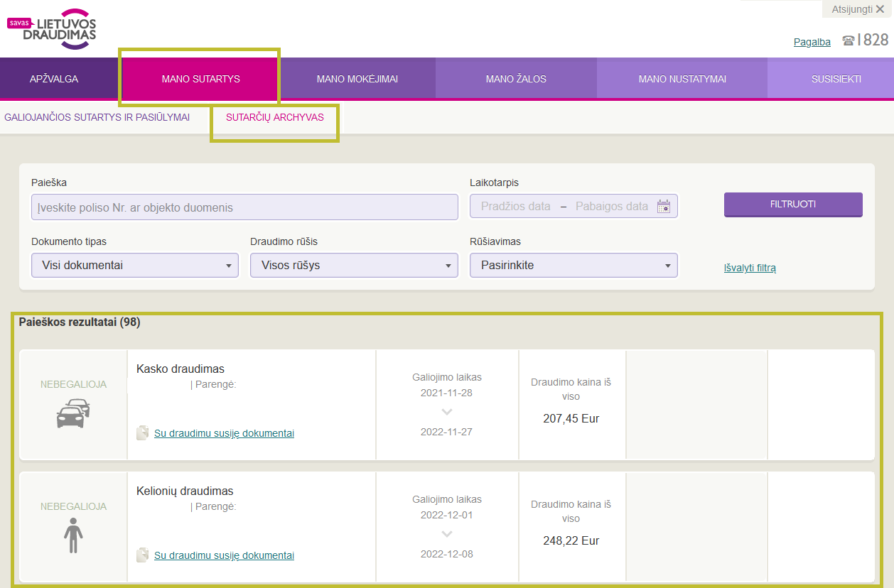This screenshot has width=894, height=588.
Task: Click the phone icon beside 1828
Action: (x=848, y=40)
